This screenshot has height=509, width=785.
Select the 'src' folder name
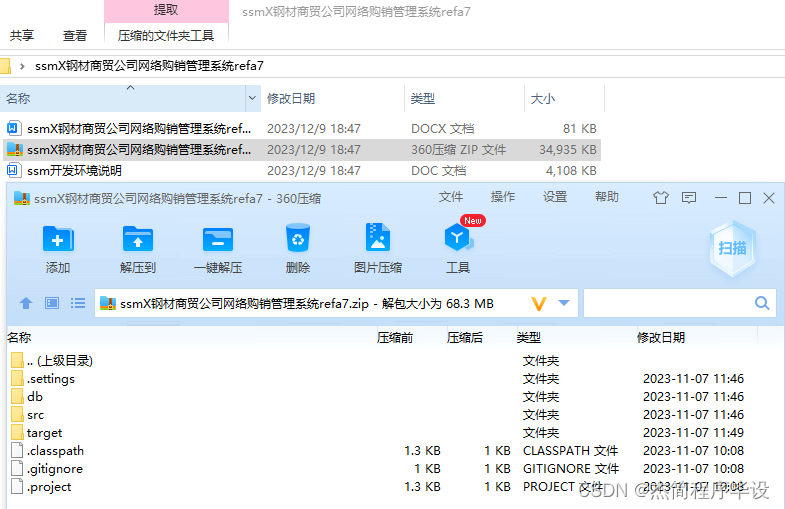36,415
